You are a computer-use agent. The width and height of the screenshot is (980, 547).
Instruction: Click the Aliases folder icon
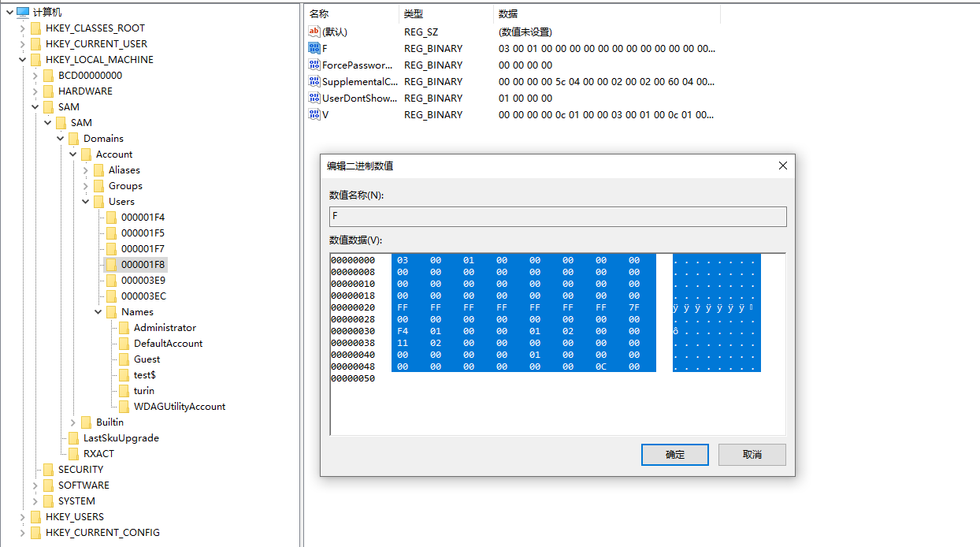98,169
